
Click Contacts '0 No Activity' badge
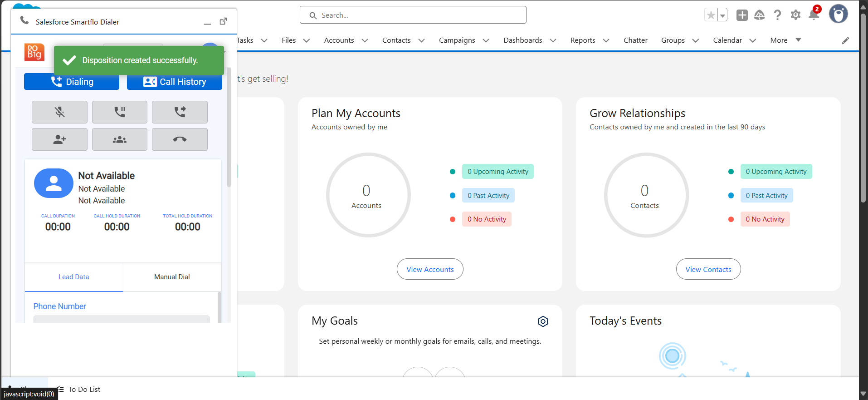click(x=765, y=219)
